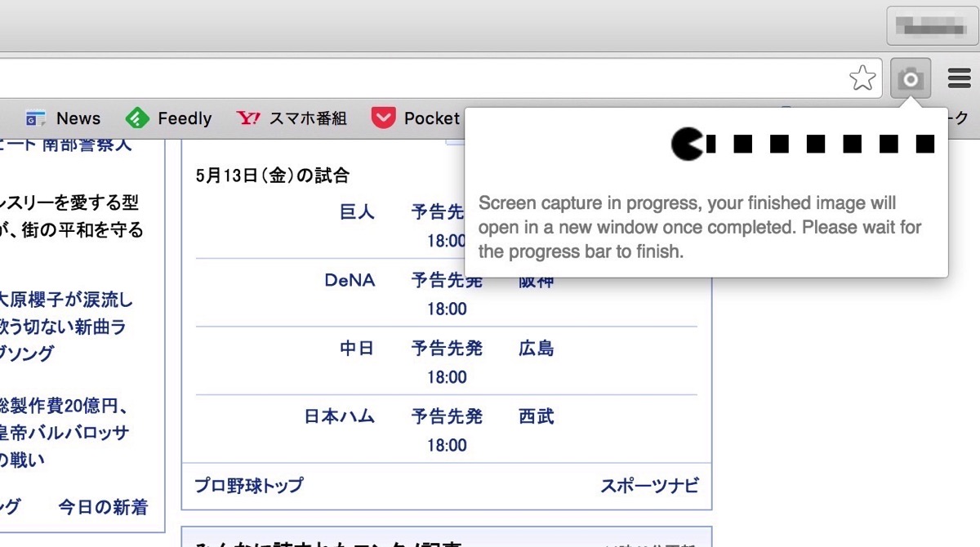Viewport: 980px width, 547px height.
Task: Click the Screen capture in progress message
Action: tap(700, 227)
